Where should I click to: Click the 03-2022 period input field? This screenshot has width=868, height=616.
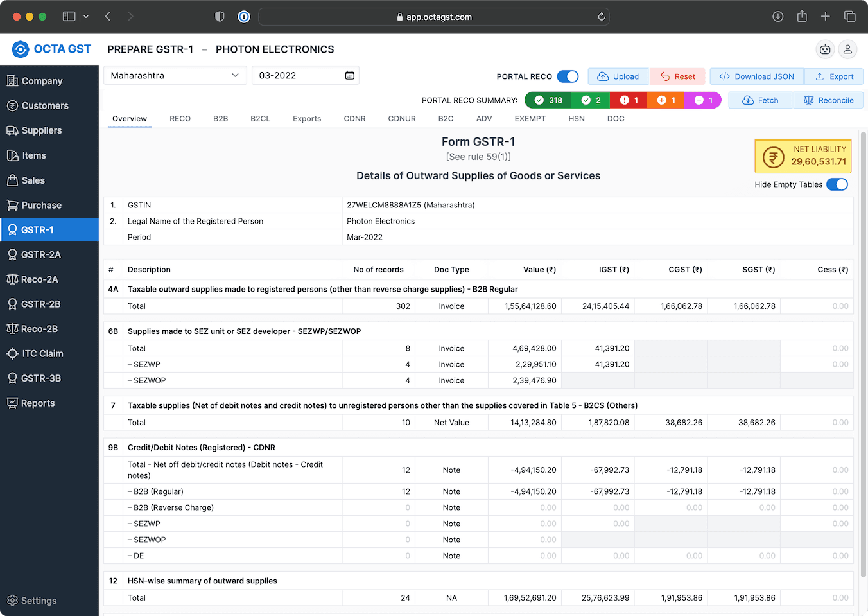coord(306,76)
